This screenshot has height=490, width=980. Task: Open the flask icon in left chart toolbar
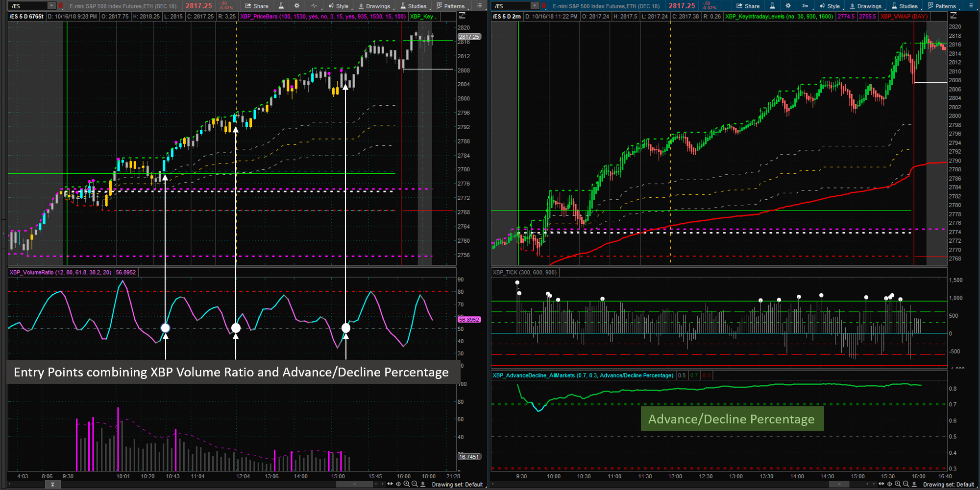281,6
